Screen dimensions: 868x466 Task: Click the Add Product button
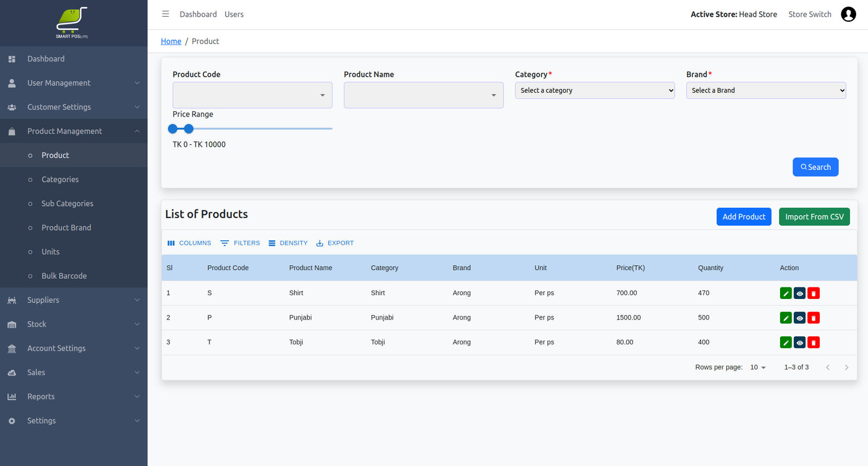pos(744,216)
